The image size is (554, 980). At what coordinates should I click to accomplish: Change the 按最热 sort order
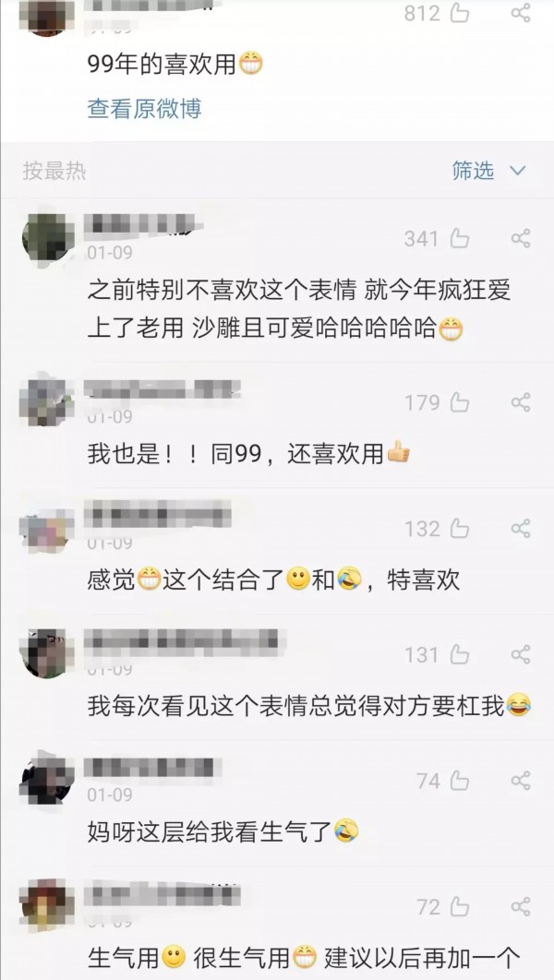pos(54,171)
